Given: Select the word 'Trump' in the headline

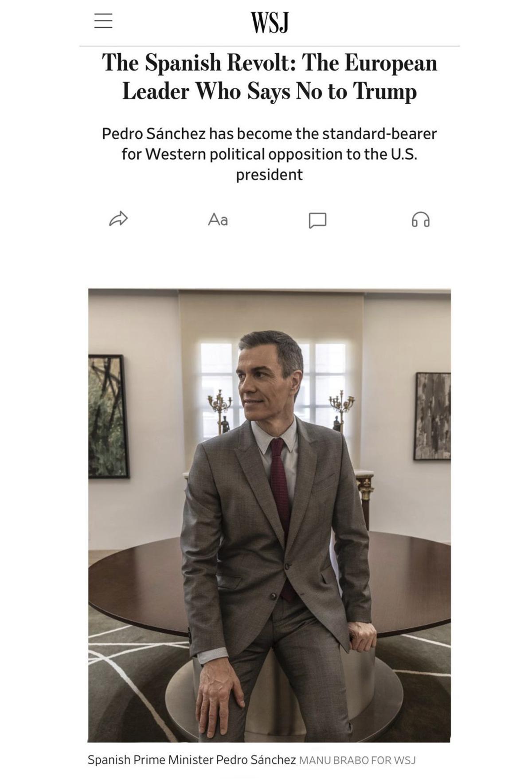Looking at the screenshot, I should point(385,92).
